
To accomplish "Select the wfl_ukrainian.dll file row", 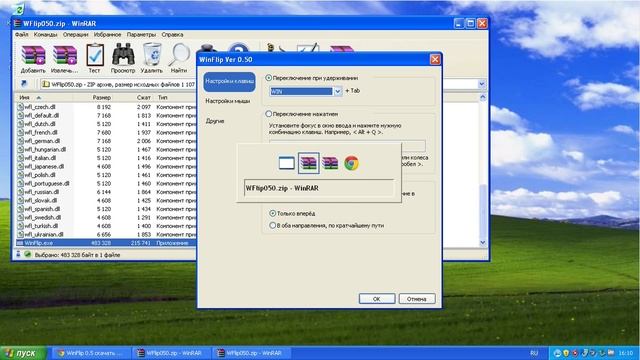I will click(x=106, y=235).
